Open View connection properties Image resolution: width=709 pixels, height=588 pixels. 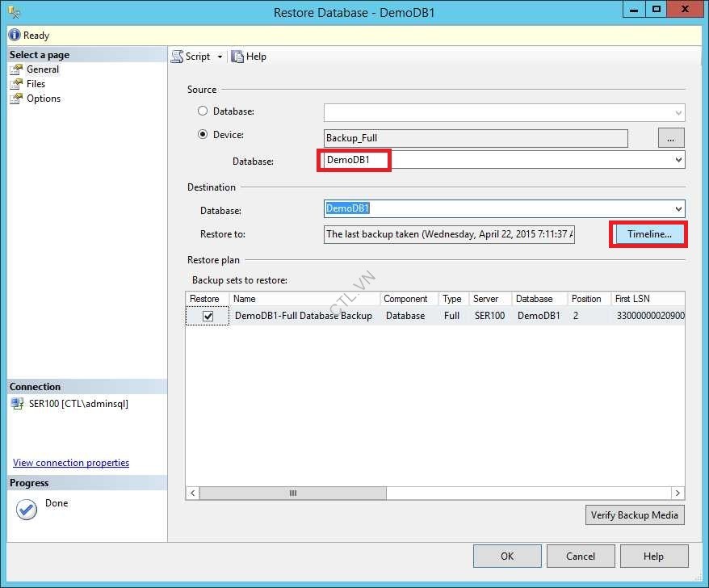pos(70,462)
